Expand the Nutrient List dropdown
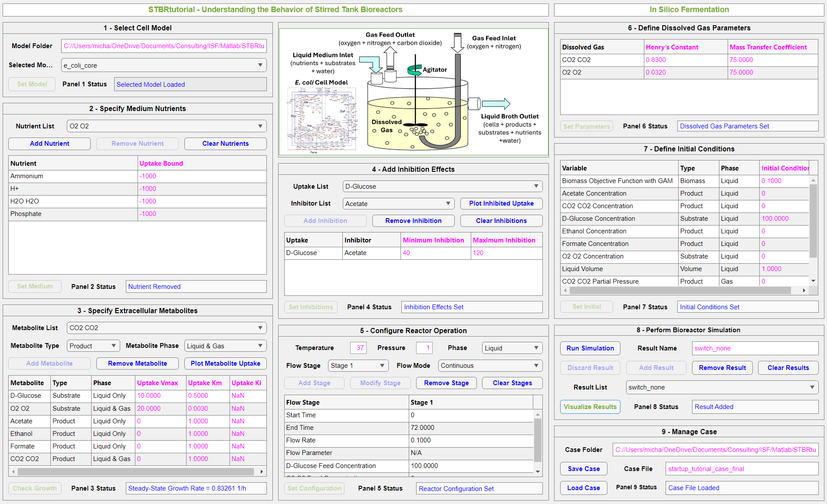827x504 pixels. click(x=167, y=126)
